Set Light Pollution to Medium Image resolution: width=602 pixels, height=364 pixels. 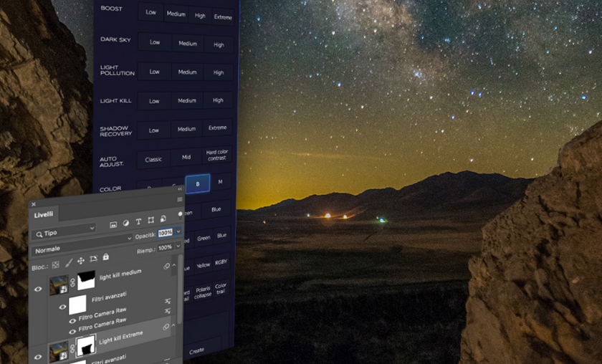(187, 72)
